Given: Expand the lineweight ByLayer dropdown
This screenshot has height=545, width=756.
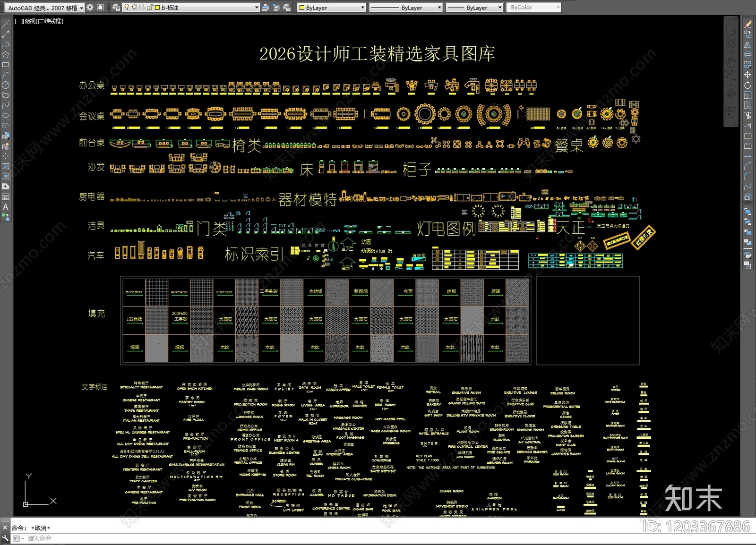Looking at the screenshot, I should (500, 8).
